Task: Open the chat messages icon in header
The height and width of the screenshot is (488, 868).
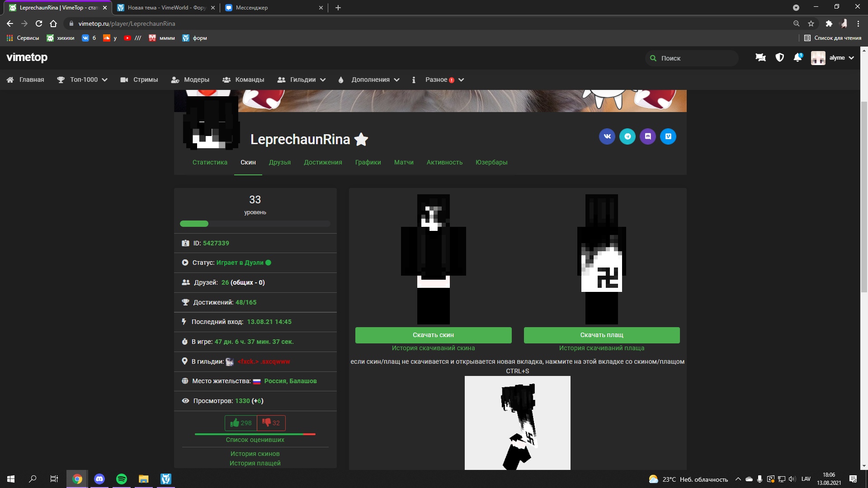Action: [x=760, y=58]
